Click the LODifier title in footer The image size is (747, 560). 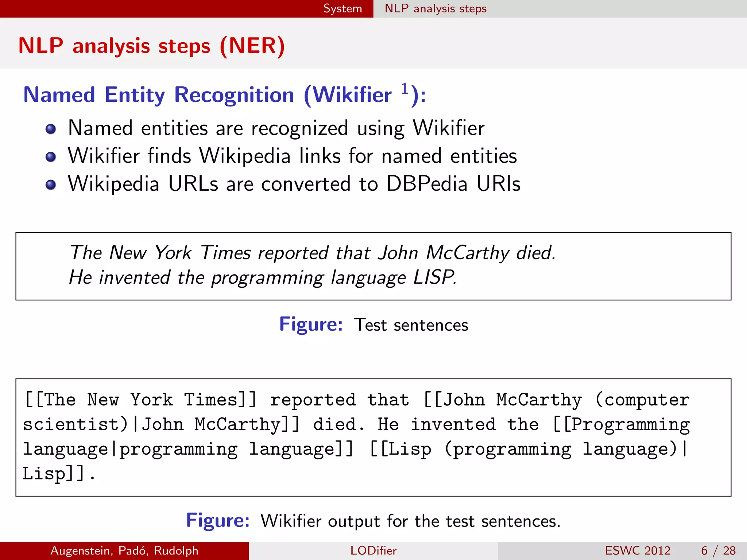coord(373,551)
